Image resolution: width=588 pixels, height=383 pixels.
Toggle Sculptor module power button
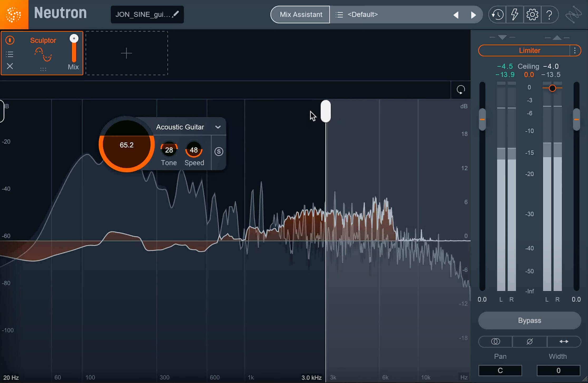10,40
